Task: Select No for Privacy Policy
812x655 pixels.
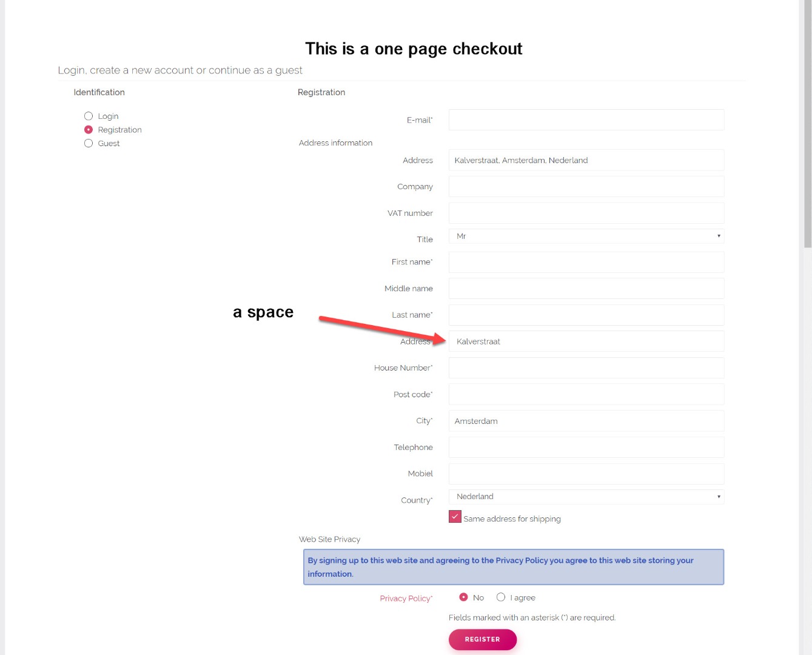Action: (x=464, y=597)
